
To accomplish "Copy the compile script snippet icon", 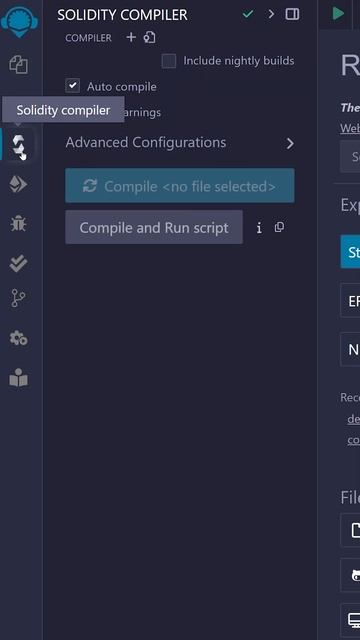I will point(280,227).
